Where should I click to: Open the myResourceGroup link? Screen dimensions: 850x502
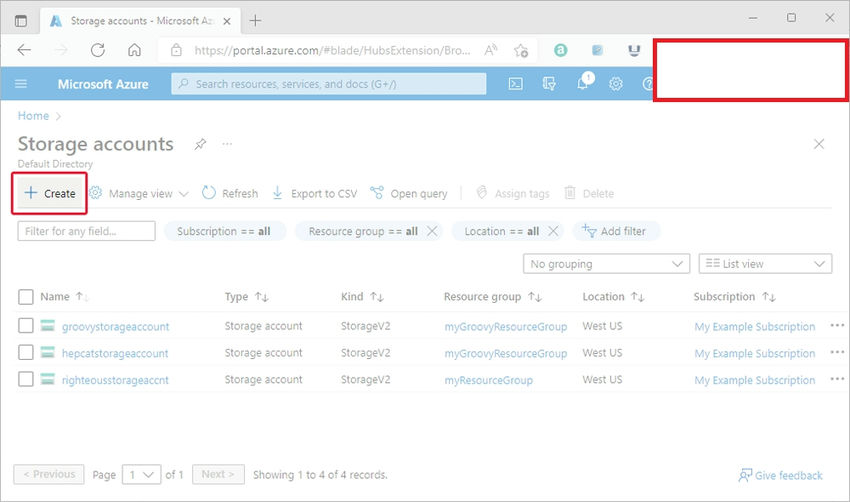click(488, 380)
